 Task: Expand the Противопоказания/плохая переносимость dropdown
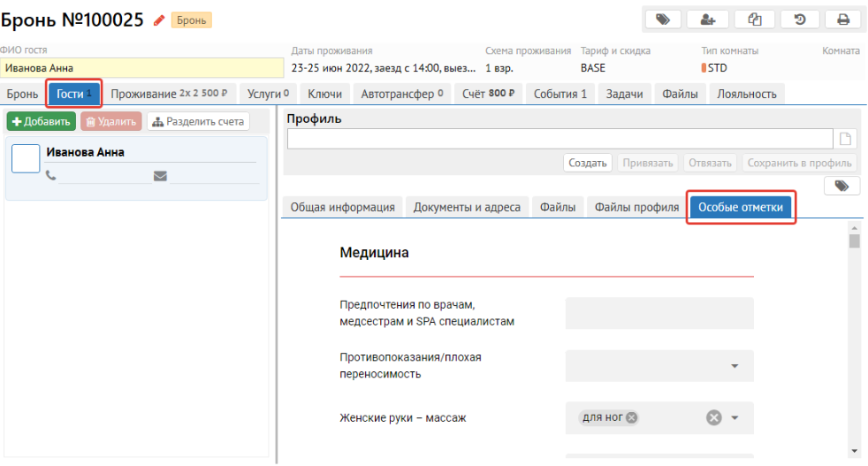click(x=735, y=366)
